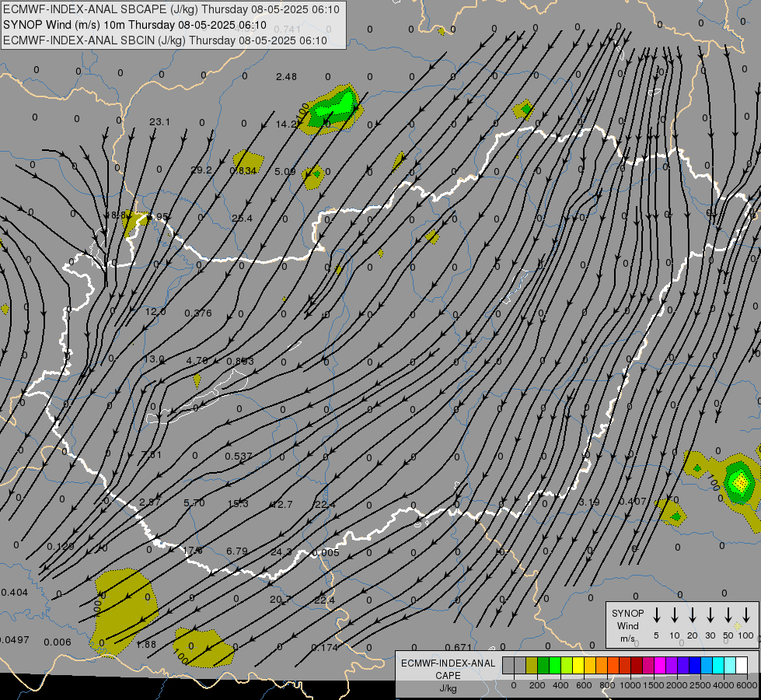
Task: Click the dark blue CAPE legend swatch
Action: [x=694, y=666]
